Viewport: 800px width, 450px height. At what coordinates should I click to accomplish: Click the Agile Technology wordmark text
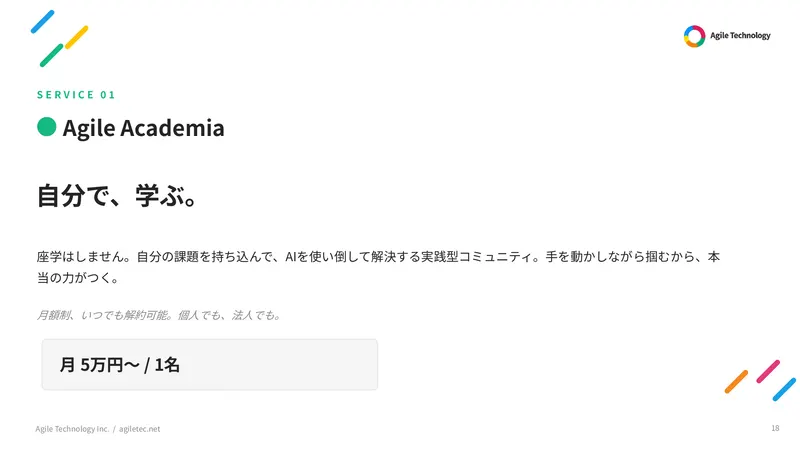click(740, 36)
